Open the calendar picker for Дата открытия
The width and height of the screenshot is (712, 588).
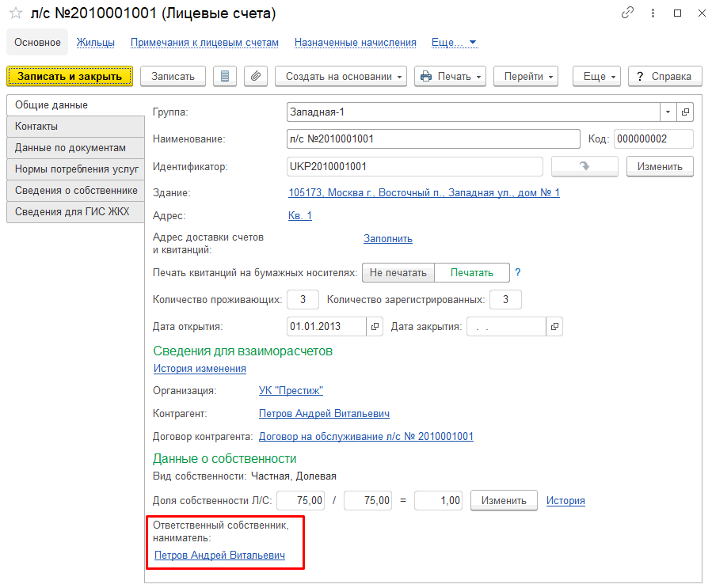coord(375,326)
